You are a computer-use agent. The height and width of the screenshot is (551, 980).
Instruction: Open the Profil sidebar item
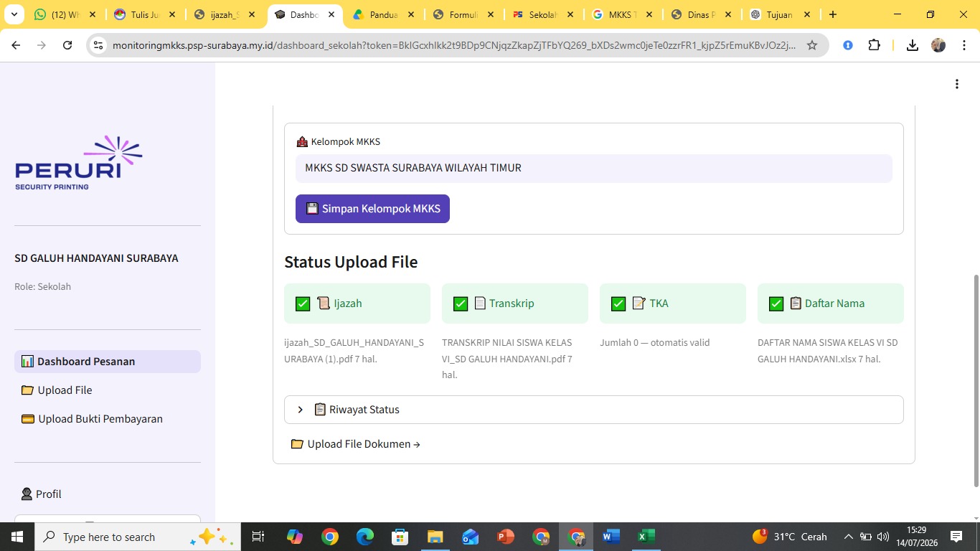click(x=41, y=494)
